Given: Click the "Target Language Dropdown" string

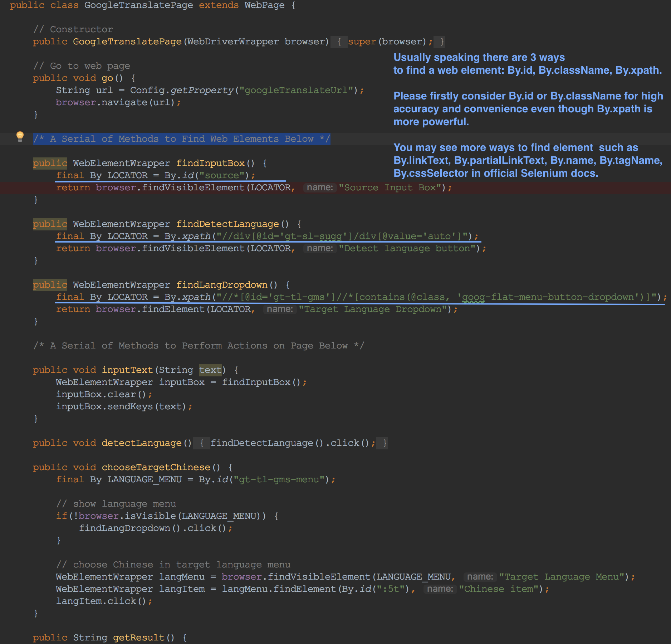Looking at the screenshot, I should click(373, 309).
